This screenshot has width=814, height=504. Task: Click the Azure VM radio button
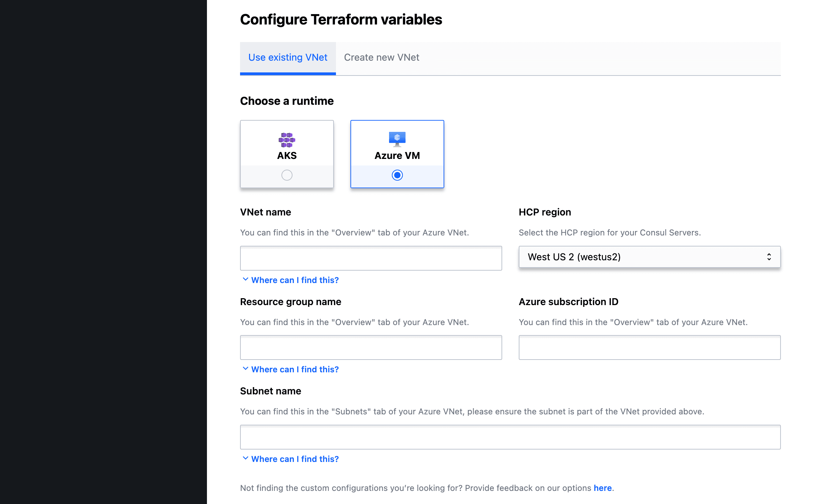(x=397, y=175)
